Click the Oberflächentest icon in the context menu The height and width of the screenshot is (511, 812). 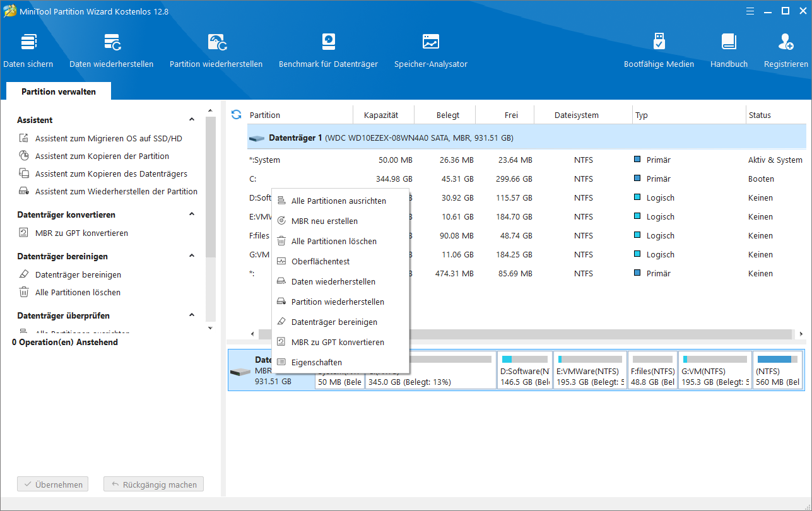281,261
